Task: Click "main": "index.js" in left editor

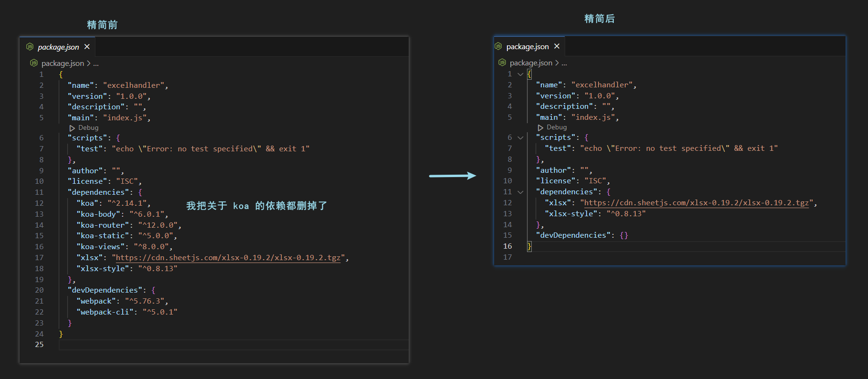Action: 109,118
